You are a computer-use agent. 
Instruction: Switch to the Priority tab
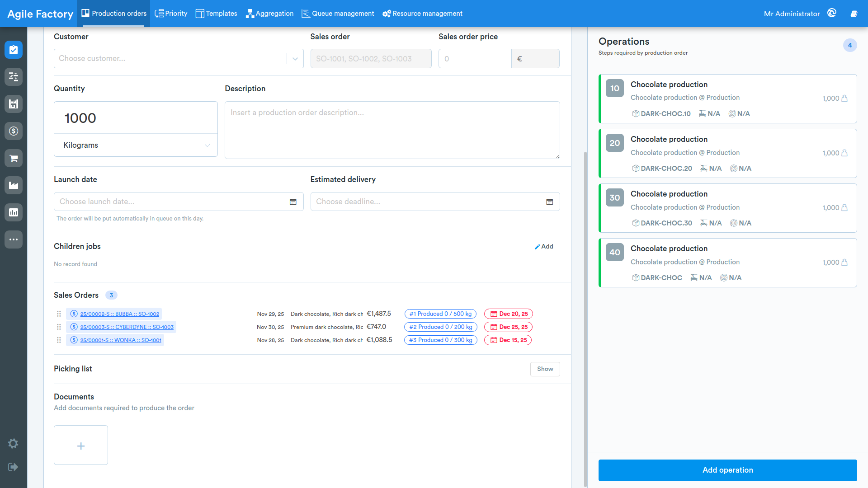(x=171, y=14)
